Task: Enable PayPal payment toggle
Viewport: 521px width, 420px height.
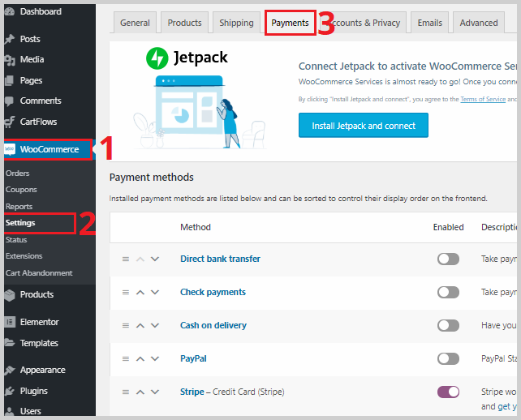Action: coord(448,358)
